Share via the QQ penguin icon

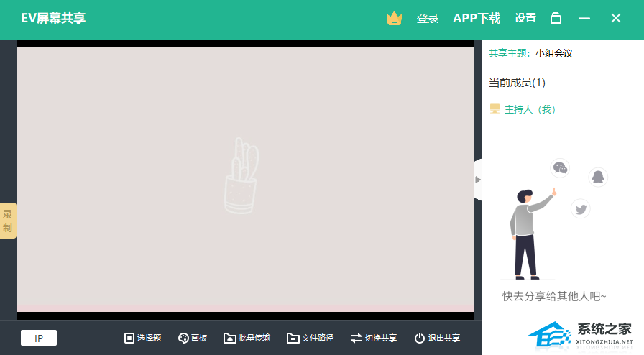click(598, 177)
